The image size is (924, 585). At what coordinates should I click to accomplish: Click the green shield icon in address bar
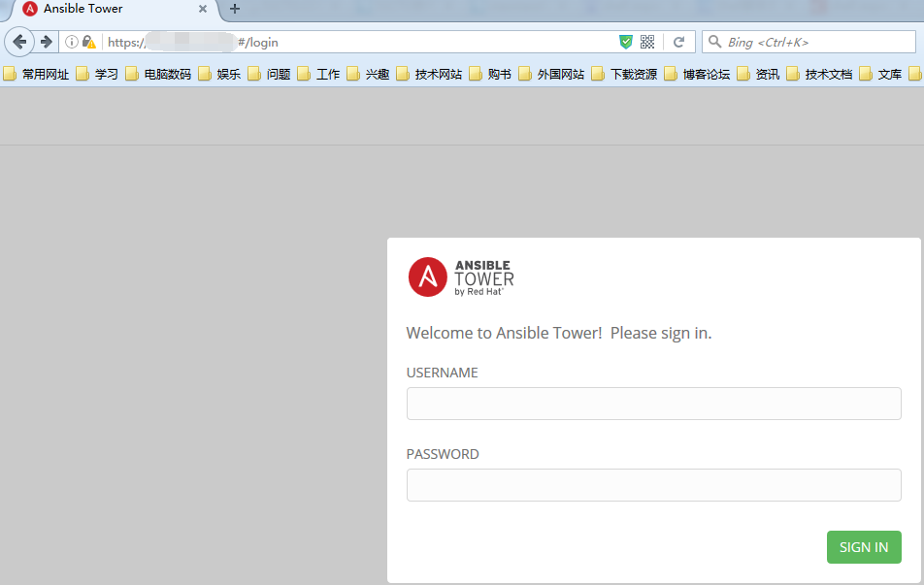click(x=626, y=42)
